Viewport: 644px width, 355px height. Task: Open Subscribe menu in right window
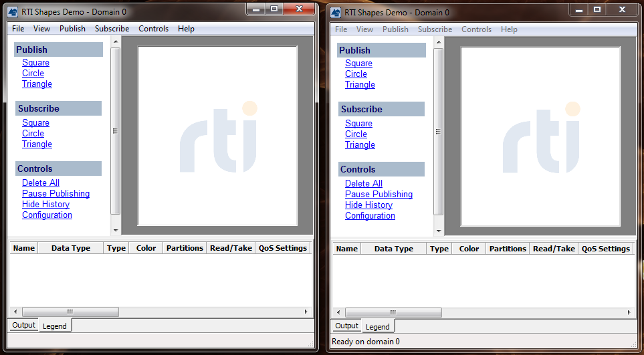(435, 29)
